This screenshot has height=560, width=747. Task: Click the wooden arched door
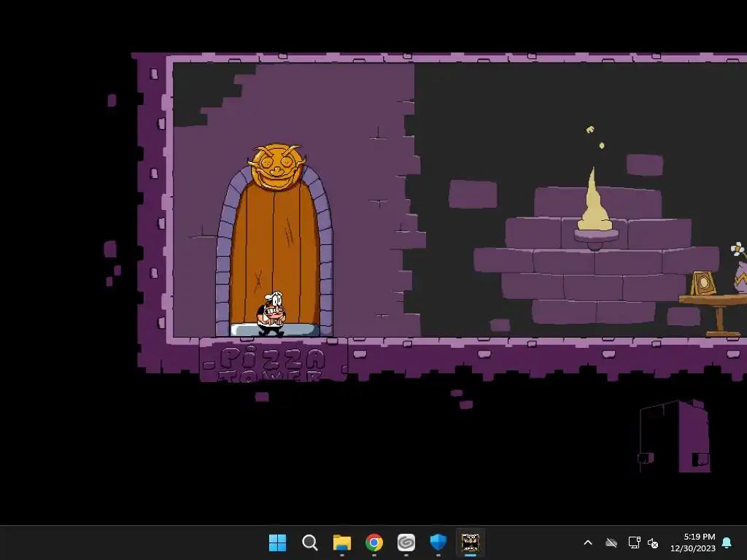[x=274, y=257]
